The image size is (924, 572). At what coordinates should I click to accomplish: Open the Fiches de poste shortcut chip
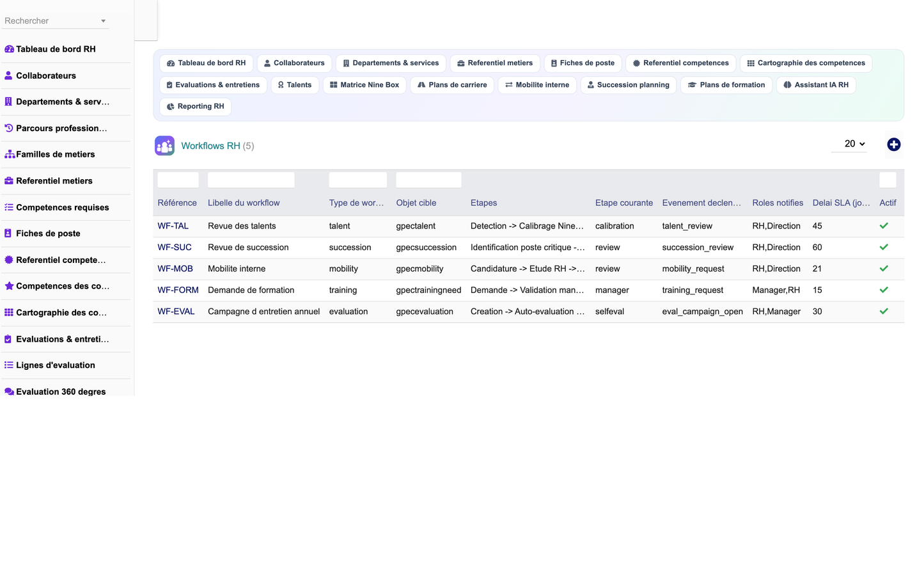click(x=583, y=63)
